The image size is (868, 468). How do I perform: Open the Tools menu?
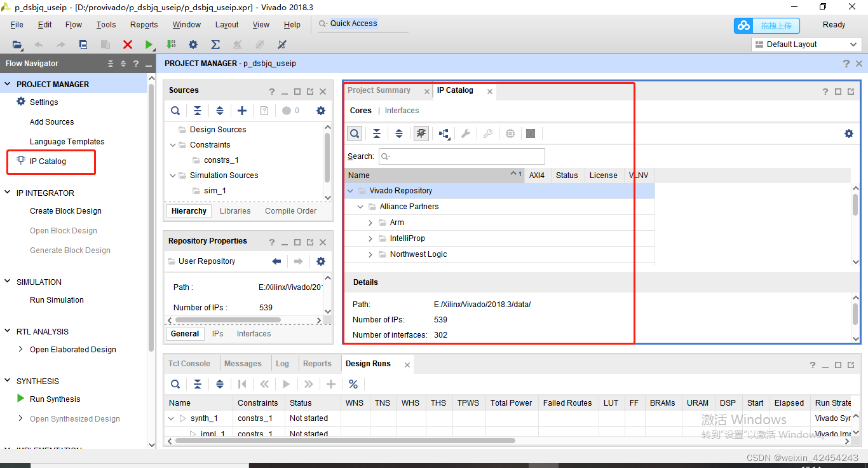pyautogui.click(x=106, y=25)
